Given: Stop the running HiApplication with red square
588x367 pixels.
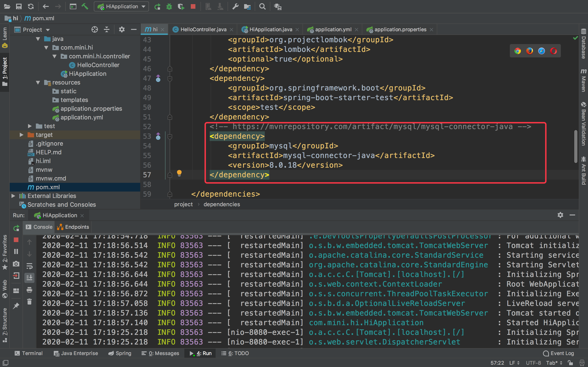Looking at the screenshot, I should click(x=193, y=7).
